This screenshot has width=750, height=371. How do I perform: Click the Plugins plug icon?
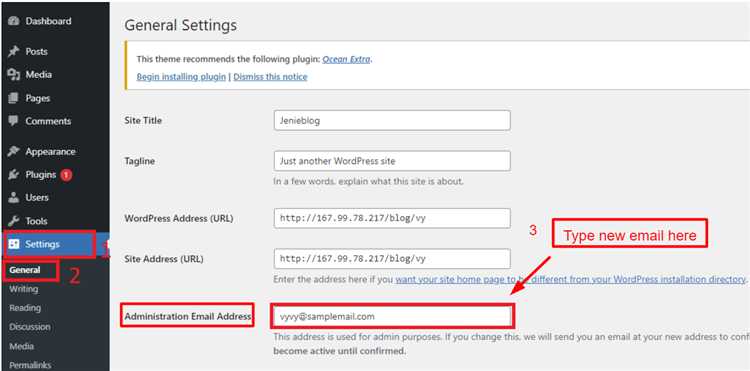[13, 175]
